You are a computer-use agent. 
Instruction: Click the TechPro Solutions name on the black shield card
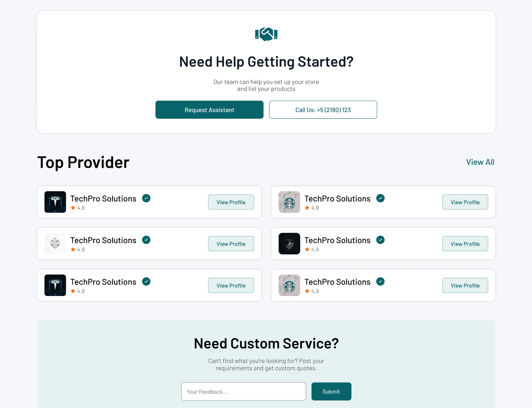[337, 241]
